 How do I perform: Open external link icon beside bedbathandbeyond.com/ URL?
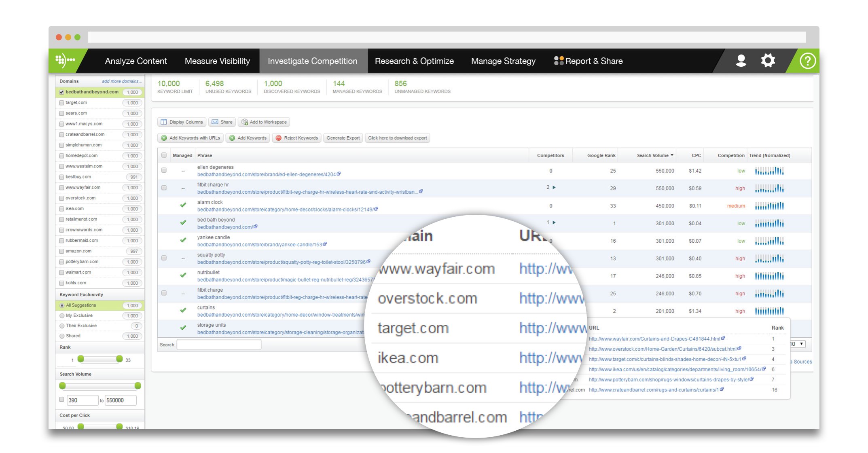256,226
